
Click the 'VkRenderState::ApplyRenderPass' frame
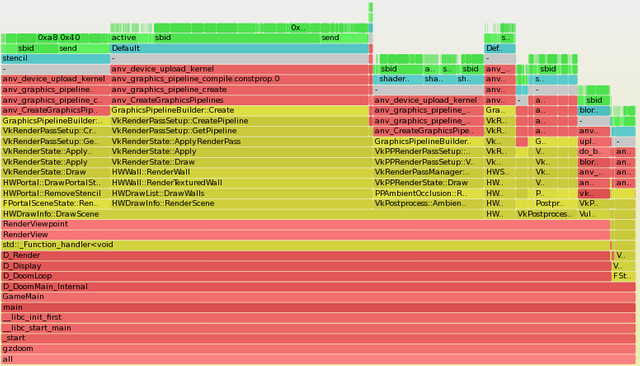click(x=241, y=141)
